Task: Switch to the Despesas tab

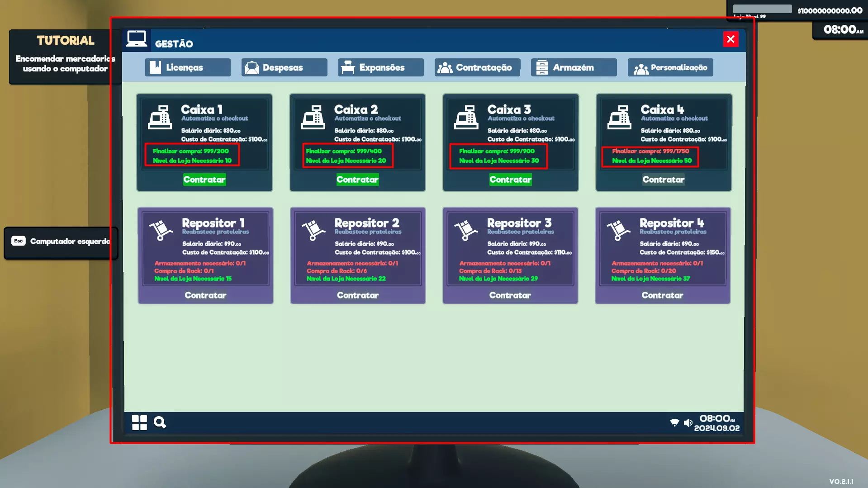Action: 284,67
